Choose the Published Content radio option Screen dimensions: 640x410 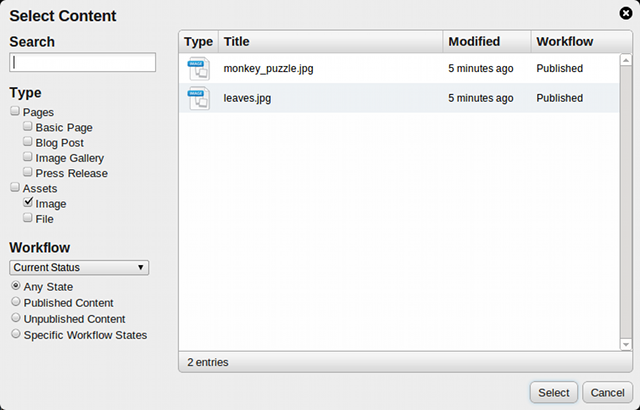[16, 302]
